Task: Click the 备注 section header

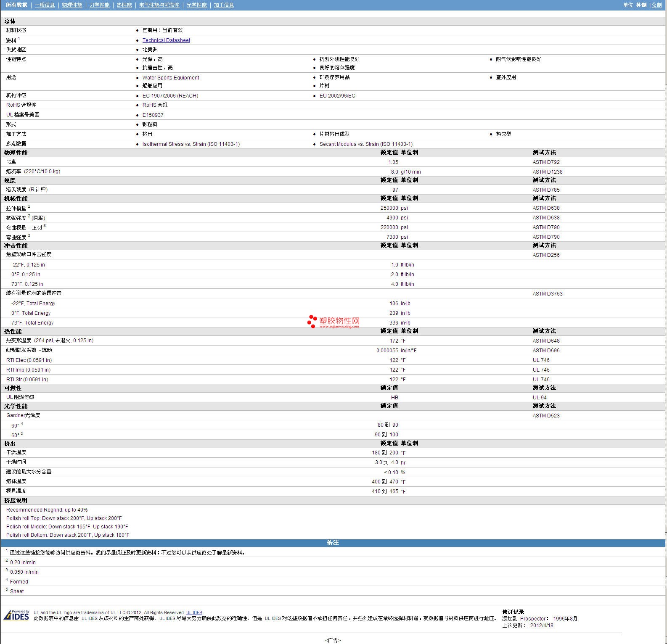Action: pos(333,543)
